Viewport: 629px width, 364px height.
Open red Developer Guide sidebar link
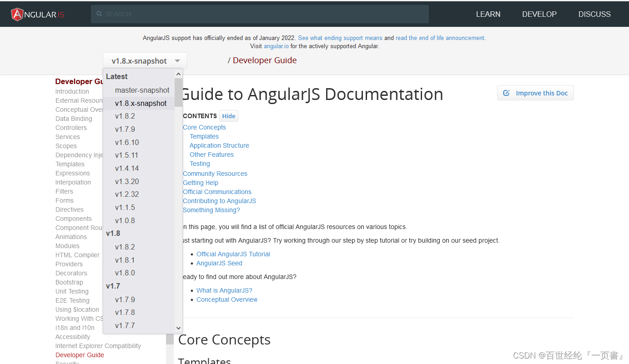(80, 355)
